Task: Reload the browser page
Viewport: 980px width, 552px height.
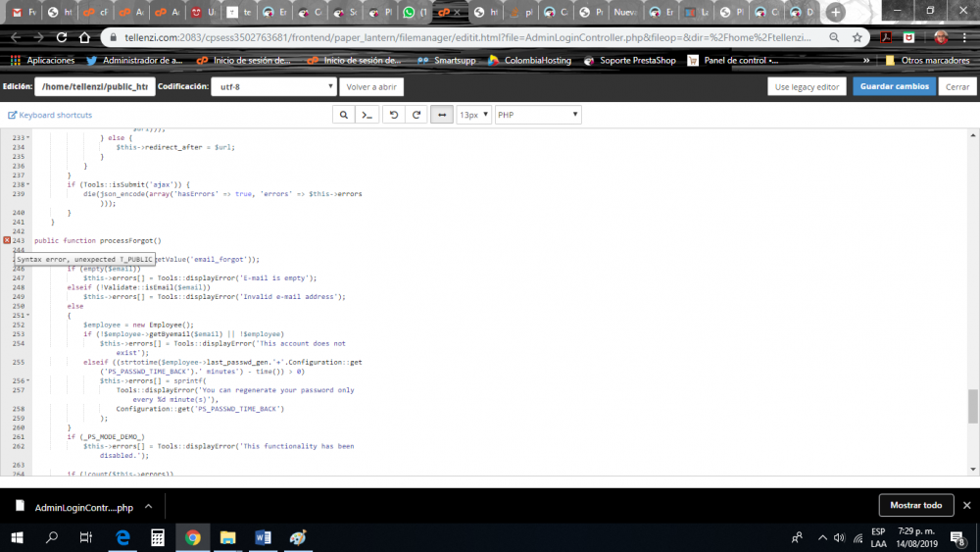Action: tap(61, 37)
